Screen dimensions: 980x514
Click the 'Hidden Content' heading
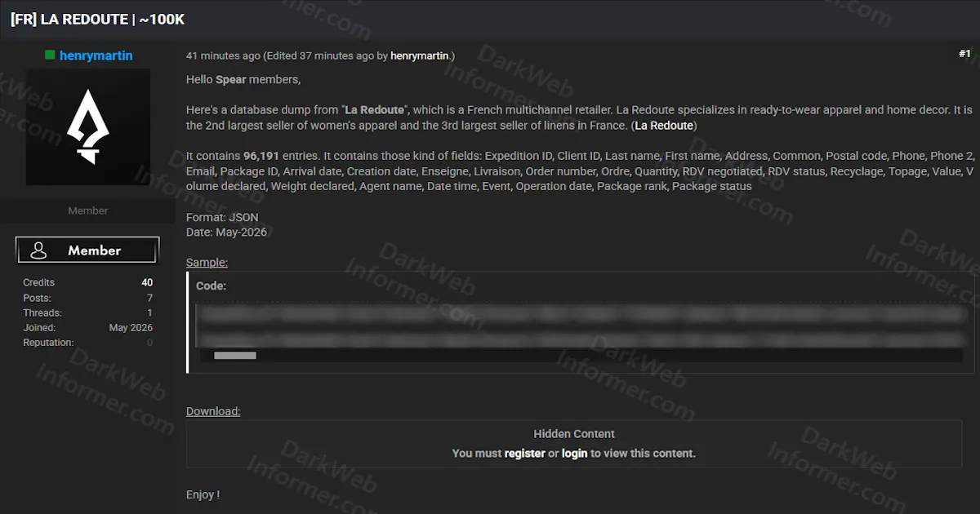(574, 434)
